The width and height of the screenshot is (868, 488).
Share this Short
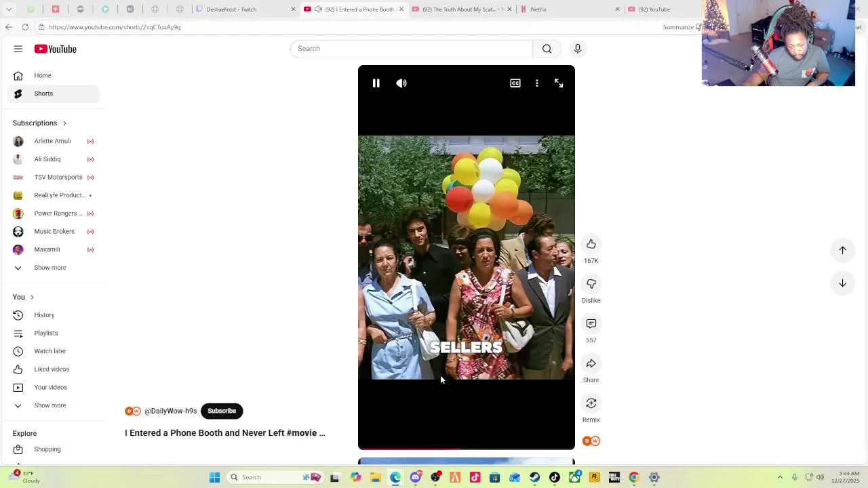tap(591, 364)
